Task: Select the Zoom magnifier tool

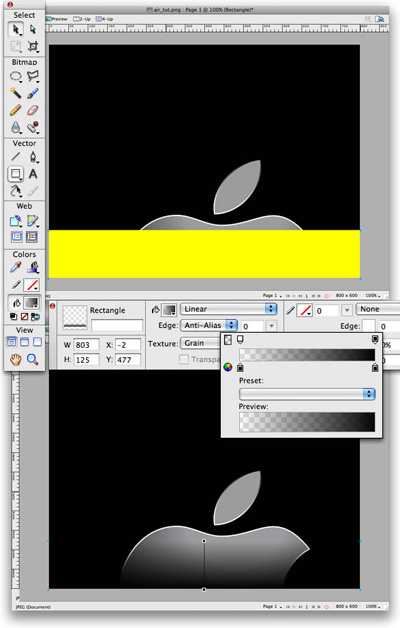Action: coord(32,359)
